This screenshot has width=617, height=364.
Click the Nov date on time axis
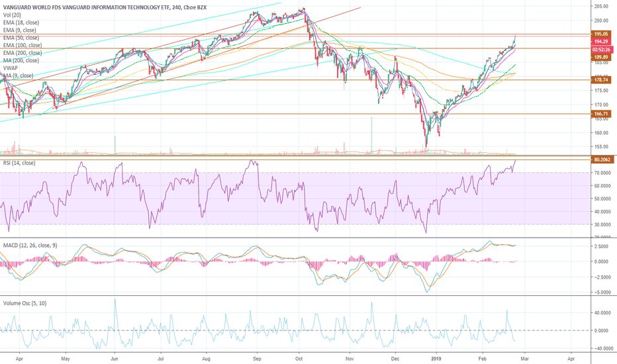pyautogui.click(x=350, y=359)
